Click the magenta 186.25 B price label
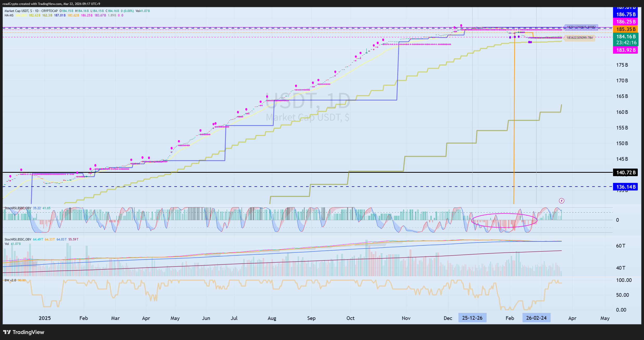The height and width of the screenshot is (340, 644). 626,22
